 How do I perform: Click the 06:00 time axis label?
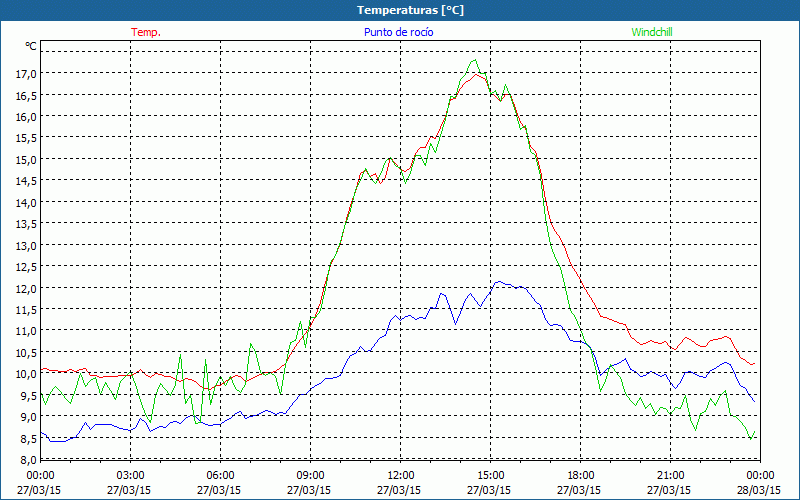pyautogui.click(x=220, y=475)
